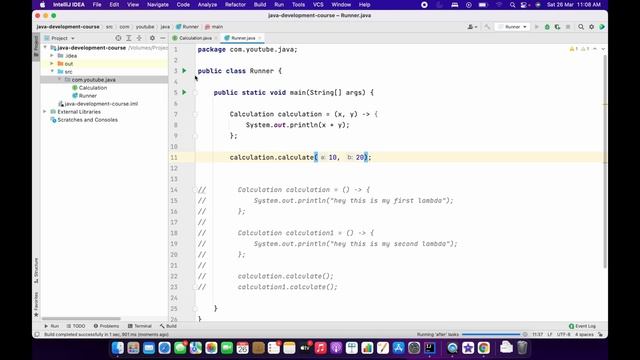Toggle the Project tool window side button

coord(36,47)
